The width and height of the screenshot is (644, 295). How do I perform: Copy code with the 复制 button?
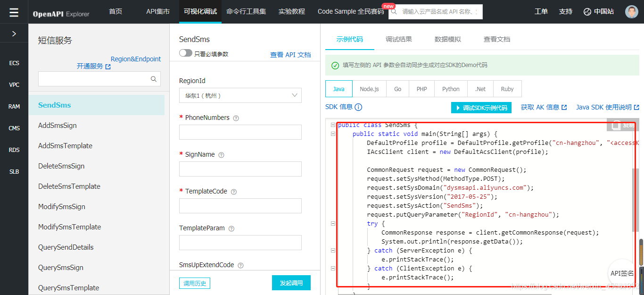coord(622,125)
